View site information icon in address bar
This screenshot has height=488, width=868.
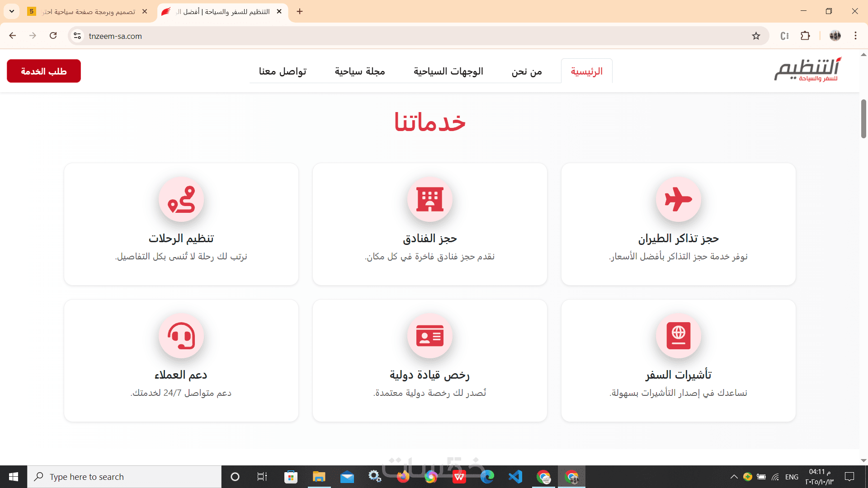(x=77, y=36)
